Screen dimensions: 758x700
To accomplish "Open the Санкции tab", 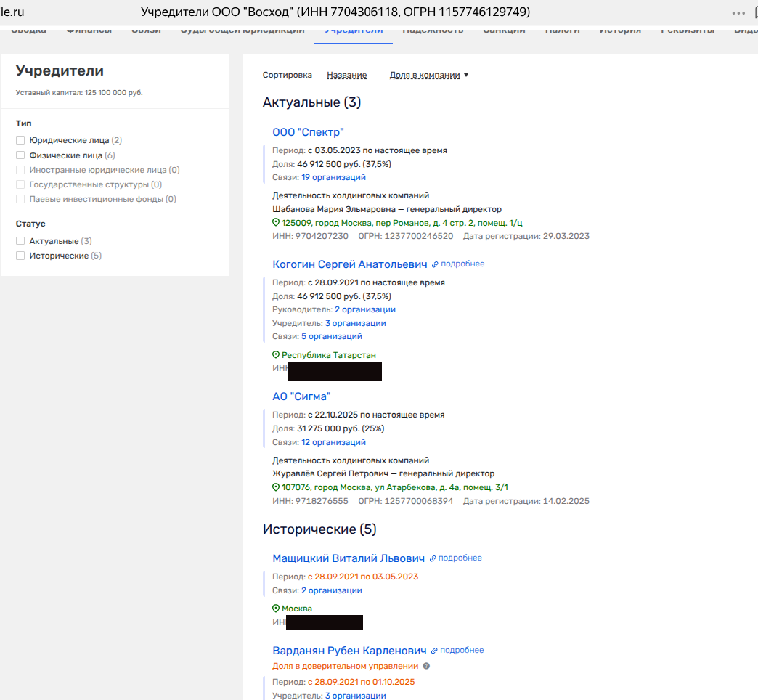I will pyautogui.click(x=504, y=30).
